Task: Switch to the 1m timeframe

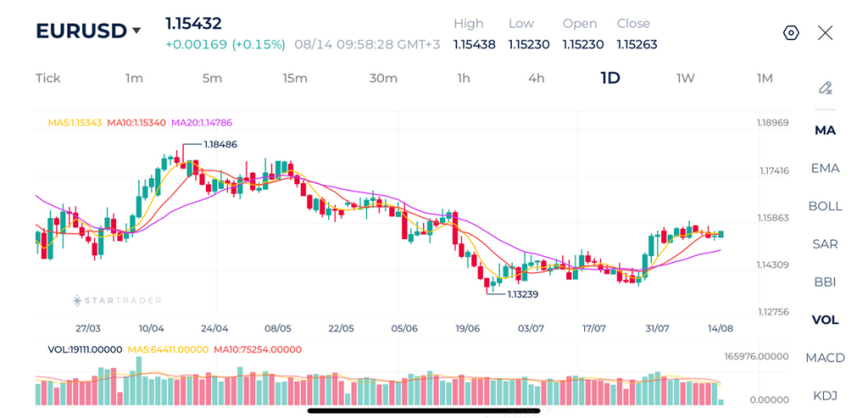Action: (134, 78)
